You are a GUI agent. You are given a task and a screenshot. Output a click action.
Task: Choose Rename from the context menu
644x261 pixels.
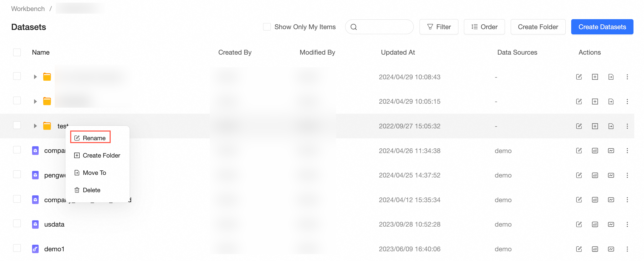click(90, 138)
